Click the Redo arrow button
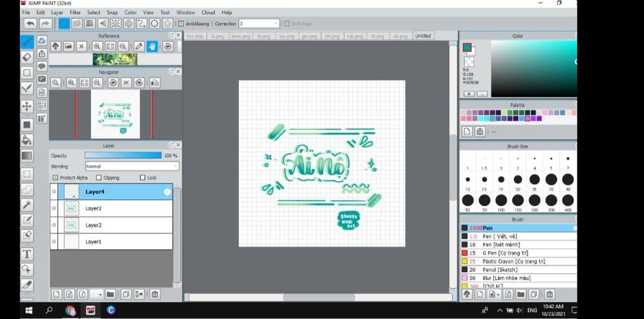This screenshot has width=644, height=319. click(x=45, y=23)
